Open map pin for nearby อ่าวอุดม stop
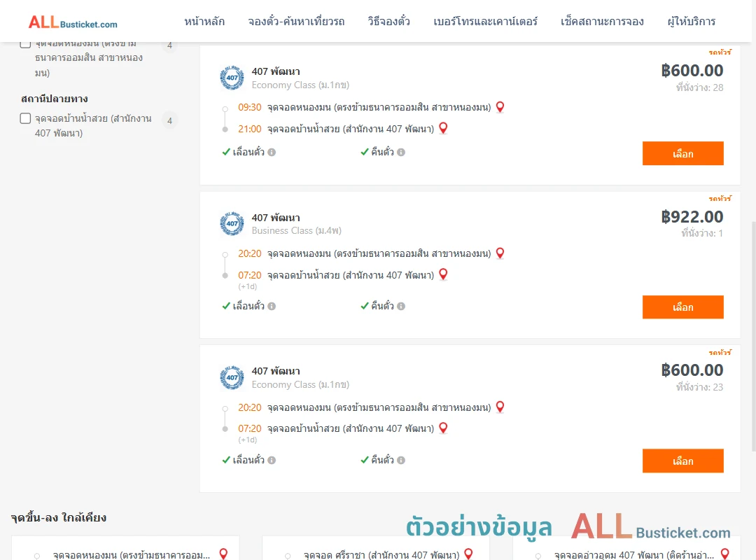 pos(724,554)
